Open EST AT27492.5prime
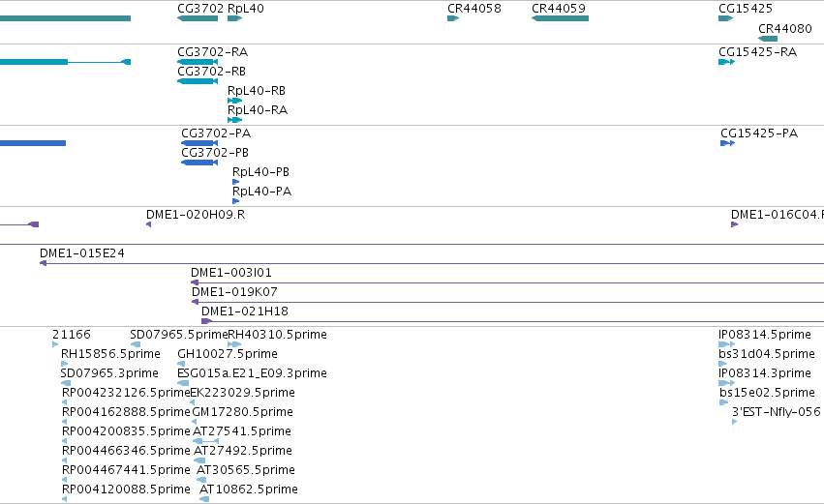Viewport: 824px width, 504px height. click(x=199, y=460)
